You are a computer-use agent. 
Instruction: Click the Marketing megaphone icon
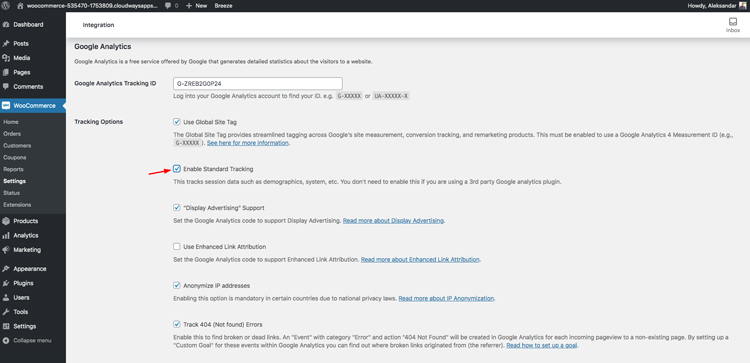(x=6, y=250)
